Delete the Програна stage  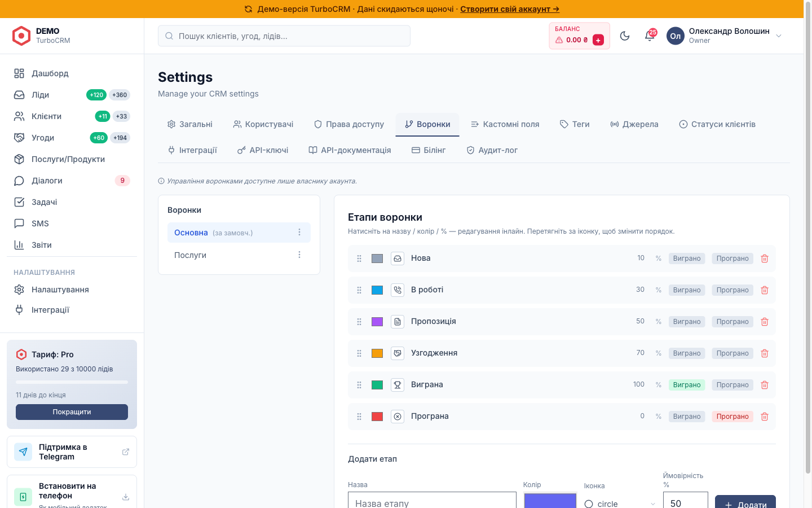tap(765, 417)
